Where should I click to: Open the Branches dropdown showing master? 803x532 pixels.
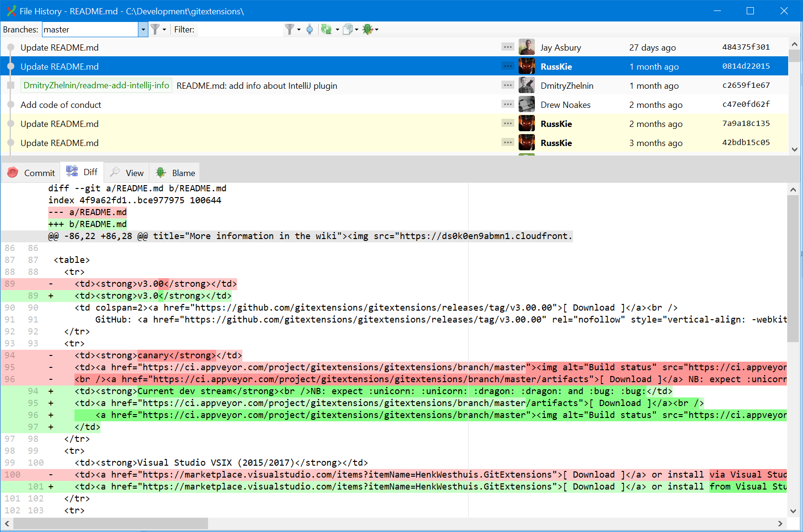tap(143, 29)
